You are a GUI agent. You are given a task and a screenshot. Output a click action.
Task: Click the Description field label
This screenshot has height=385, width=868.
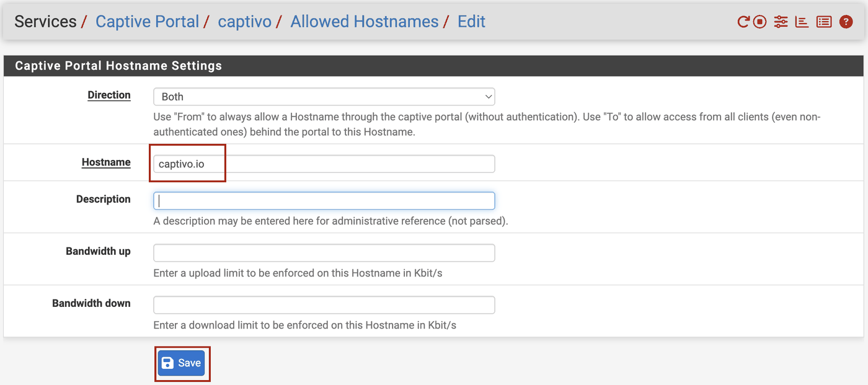click(x=104, y=199)
